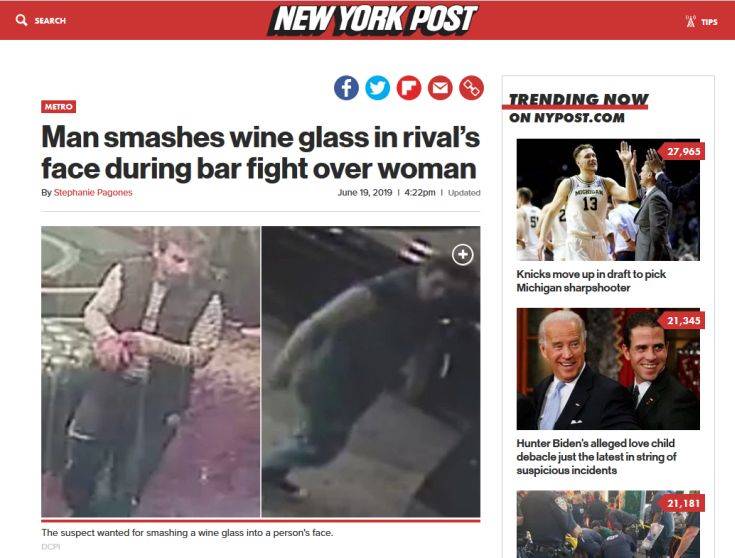Expand suspect photo with plus icon
The width and height of the screenshot is (735, 558).
(463, 255)
